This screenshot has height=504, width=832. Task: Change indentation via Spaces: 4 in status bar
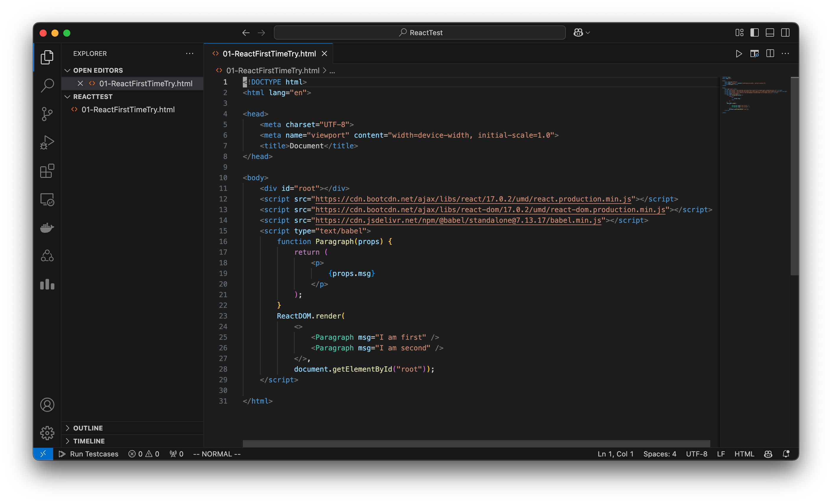[659, 454]
